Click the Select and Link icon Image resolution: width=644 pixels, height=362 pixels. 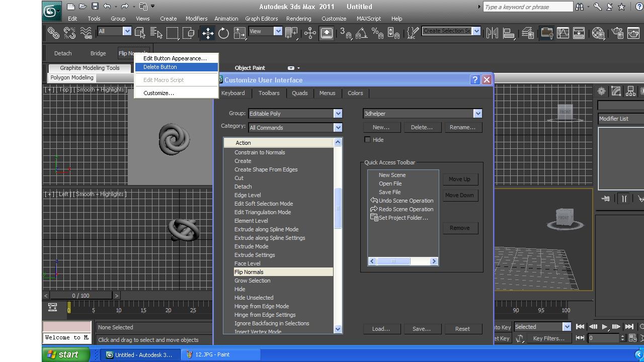53,33
